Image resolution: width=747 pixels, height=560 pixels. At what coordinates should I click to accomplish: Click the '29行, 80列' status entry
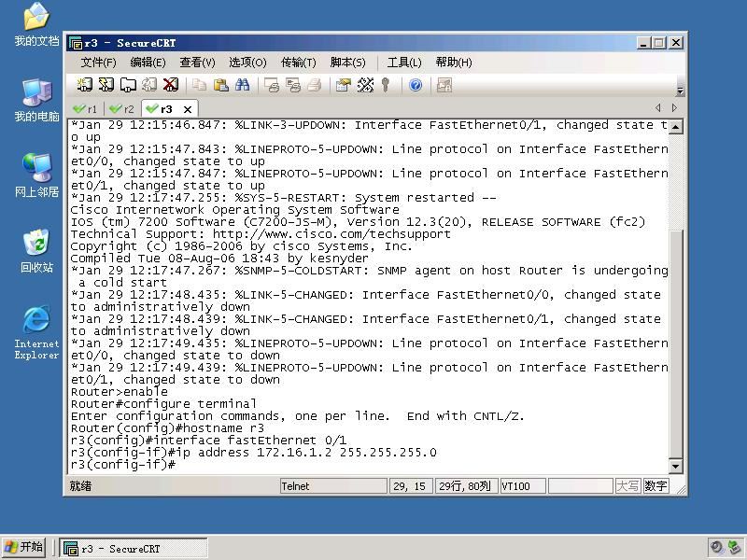pos(465,486)
